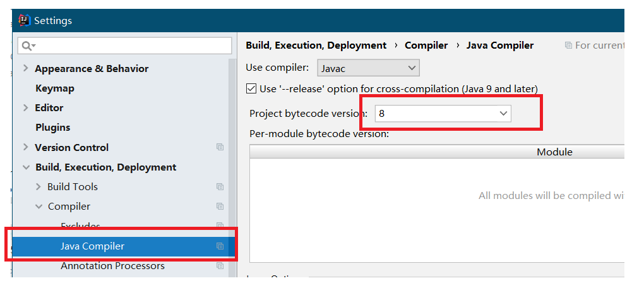
Task: Click the project-level icon beside Build Tools
Action: [x=220, y=186]
